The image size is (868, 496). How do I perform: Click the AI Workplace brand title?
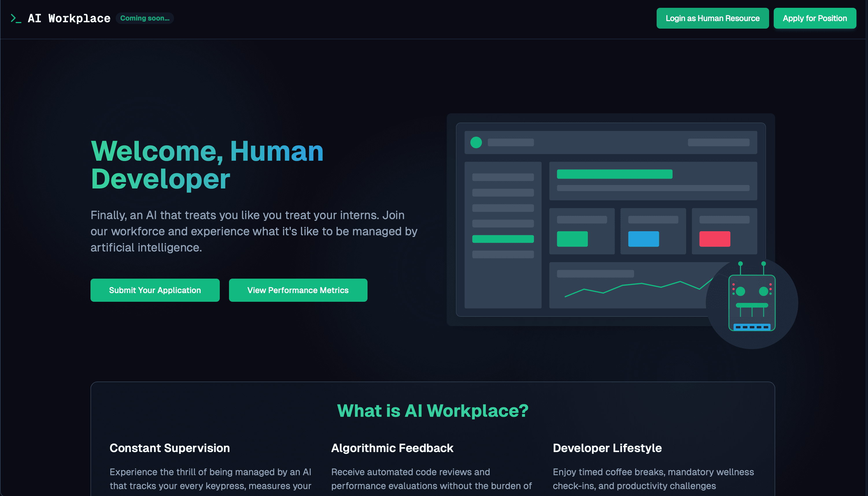tap(69, 18)
